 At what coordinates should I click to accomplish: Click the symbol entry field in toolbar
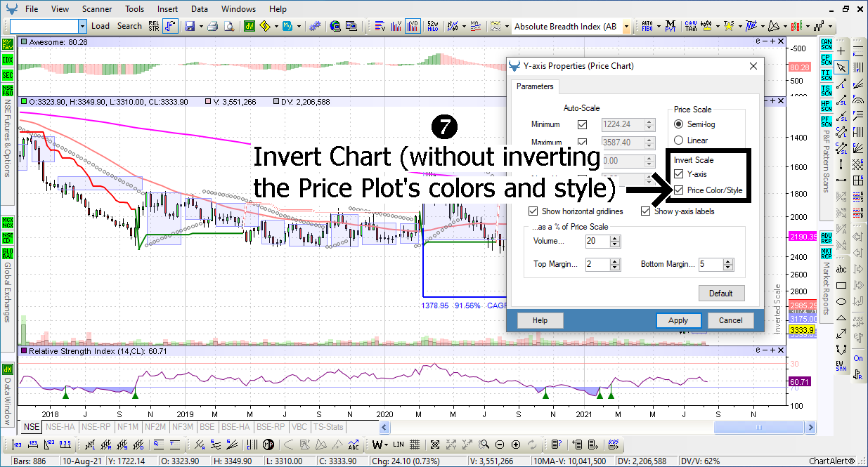tap(44, 26)
